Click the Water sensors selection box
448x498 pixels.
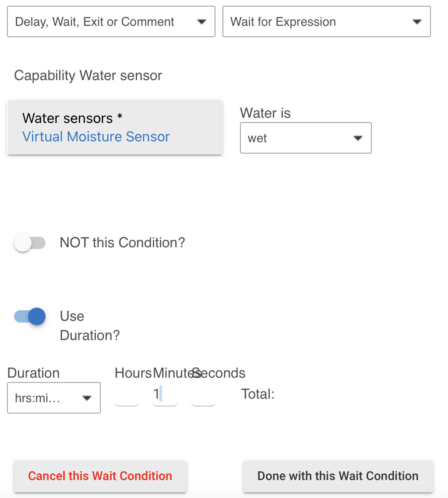coord(115,127)
